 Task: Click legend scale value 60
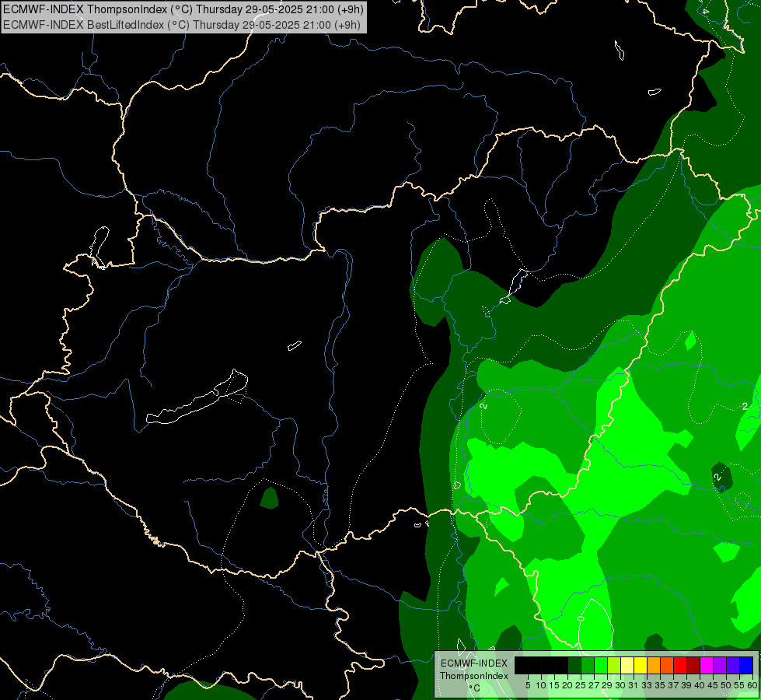[752, 685]
